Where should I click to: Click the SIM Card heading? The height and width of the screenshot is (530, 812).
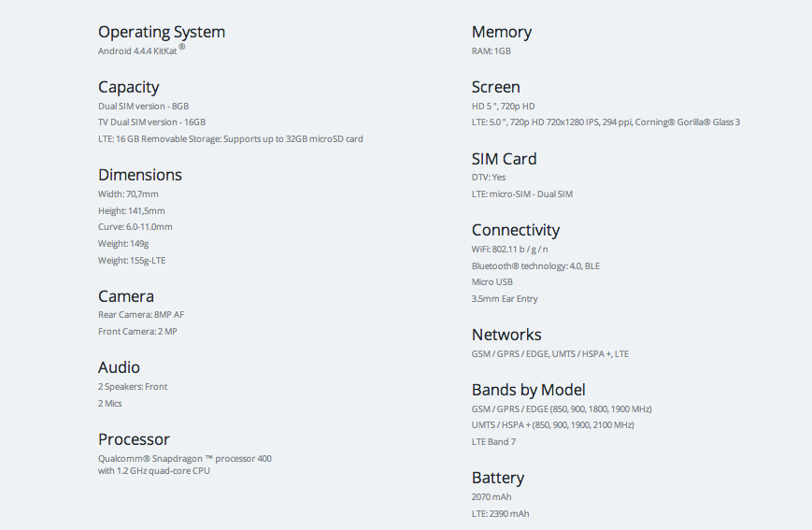pos(504,159)
